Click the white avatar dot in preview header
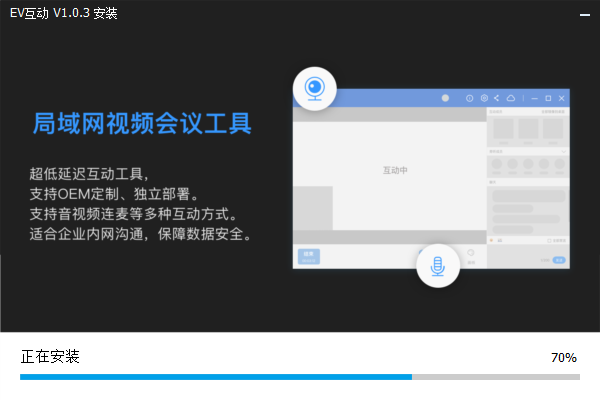Image resolution: width=600 pixels, height=400 pixels. pyautogui.click(x=446, y=98)
